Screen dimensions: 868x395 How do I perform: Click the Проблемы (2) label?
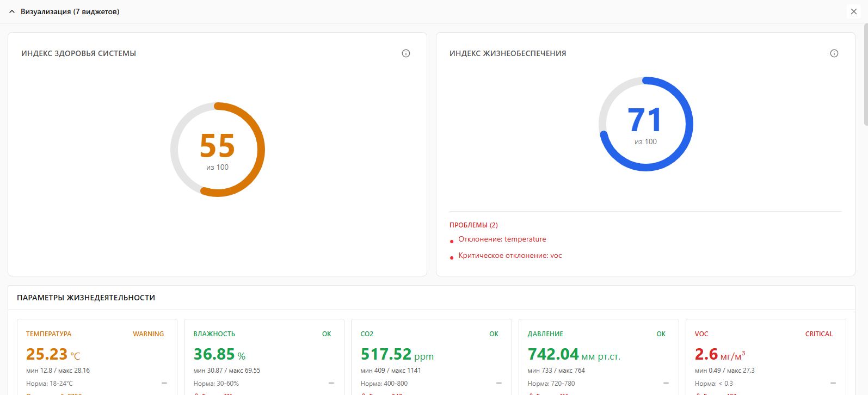[x=473, y=225]
